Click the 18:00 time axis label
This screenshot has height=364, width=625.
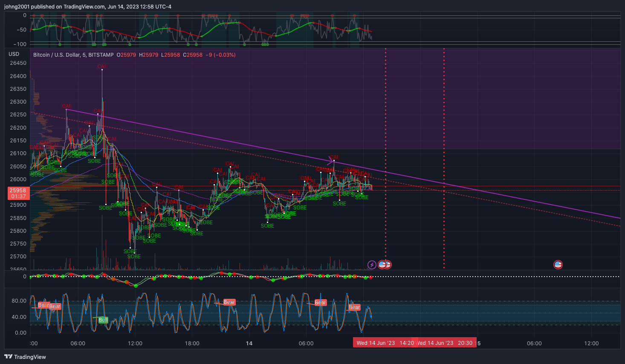point(192,344)
